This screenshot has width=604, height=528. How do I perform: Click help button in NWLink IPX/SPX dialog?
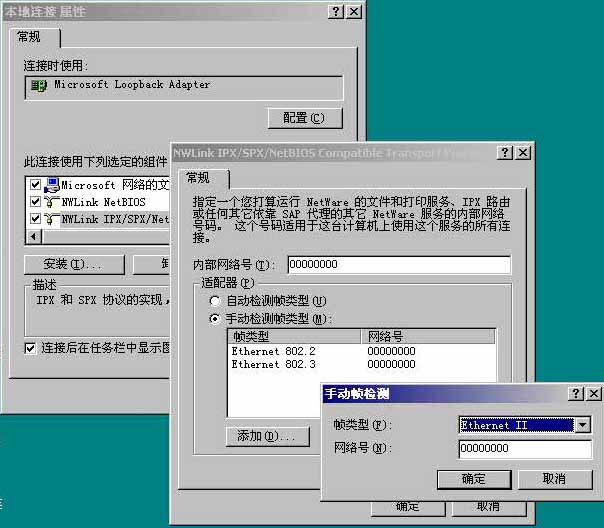coord(503,153)
